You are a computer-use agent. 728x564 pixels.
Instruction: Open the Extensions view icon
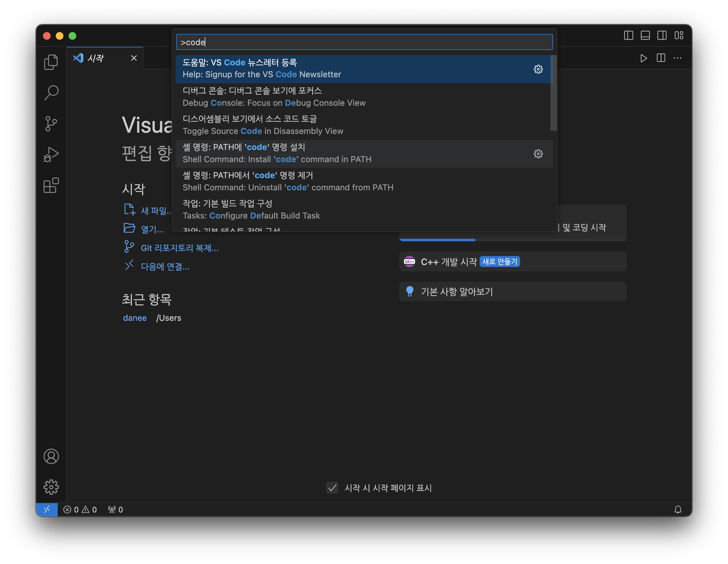[x=51, y=185]
